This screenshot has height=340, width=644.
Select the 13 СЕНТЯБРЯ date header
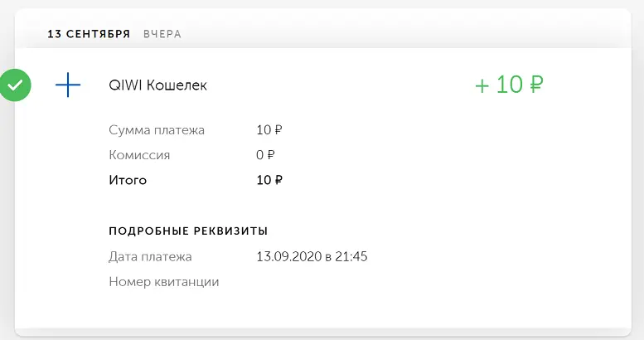point(89,34)
